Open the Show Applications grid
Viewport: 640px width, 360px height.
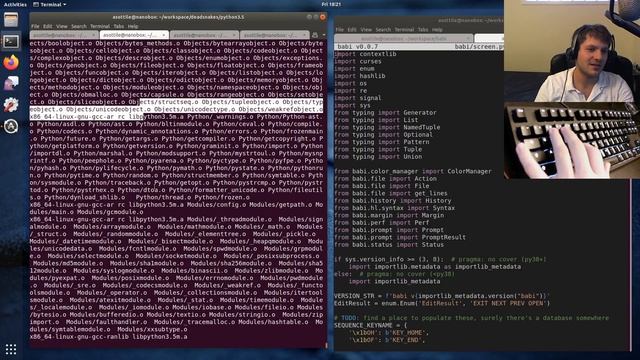(x=11, y=349)
